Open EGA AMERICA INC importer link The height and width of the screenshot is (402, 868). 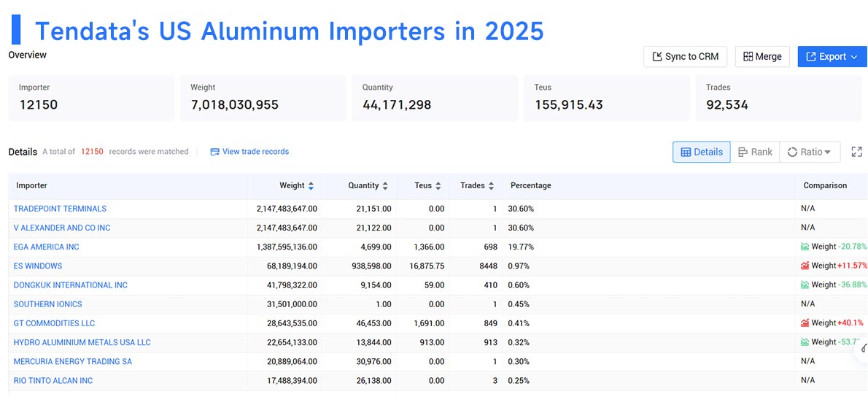coord(47,247)
